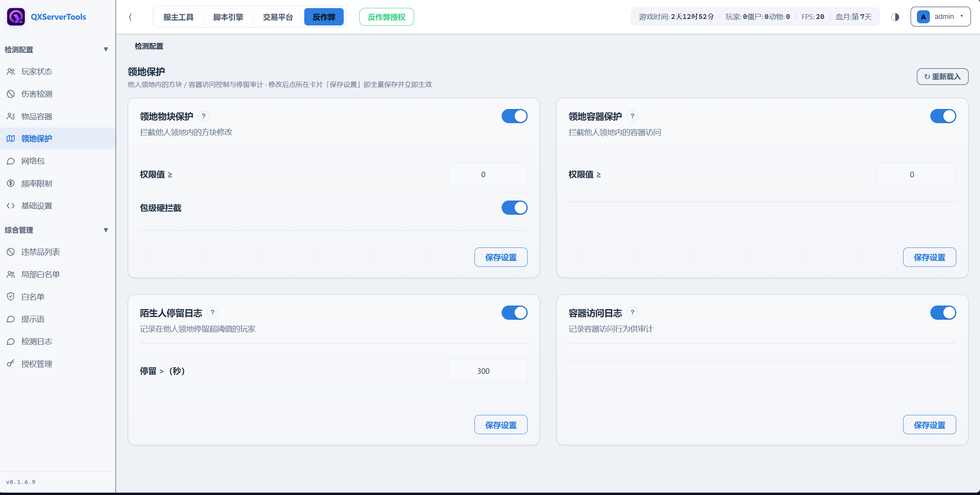Open the admin user dropdown
Image resolution: width=980 pixels, height=495 pixels.
[940, 17]
